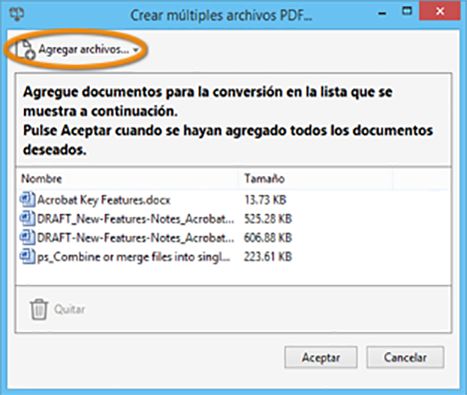Click the Cancelar button
The height and width of the screenshot is (395, 467).
click(405, 357)
